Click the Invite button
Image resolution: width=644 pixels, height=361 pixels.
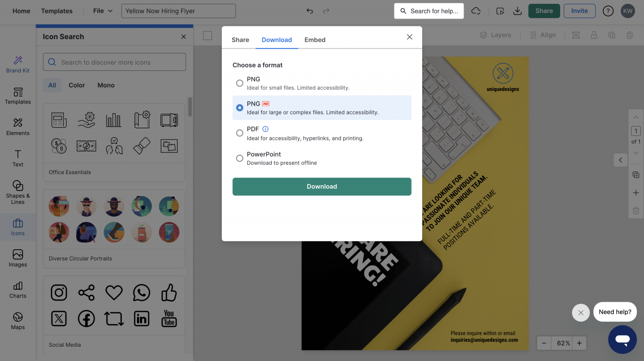579,11
